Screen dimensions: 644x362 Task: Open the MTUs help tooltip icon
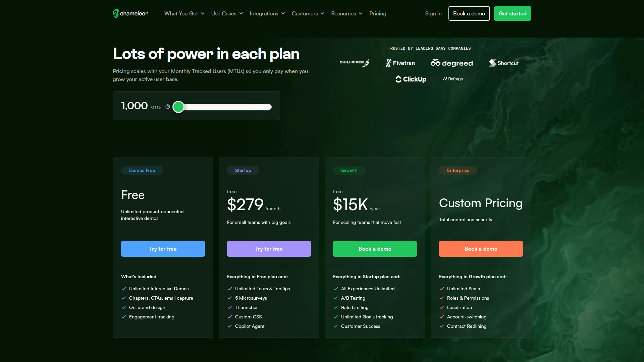[x=168, y=107]
